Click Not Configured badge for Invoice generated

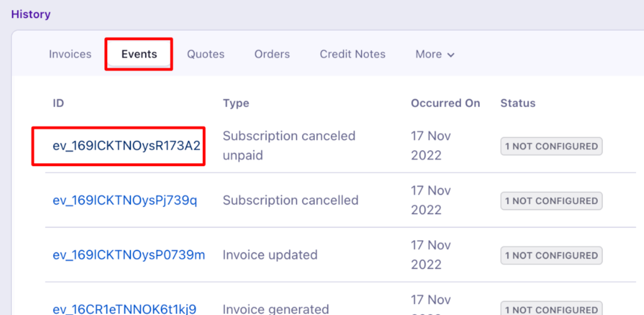point(551,309)
